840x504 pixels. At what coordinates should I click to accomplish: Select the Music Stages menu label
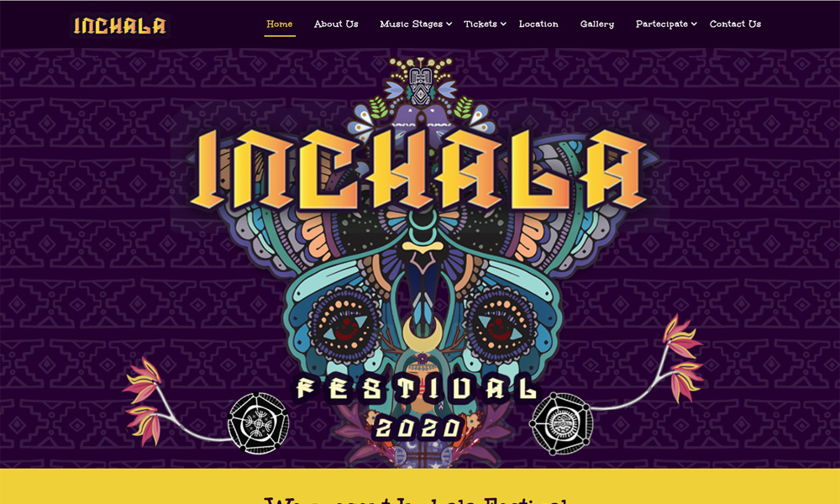point(411,24)
